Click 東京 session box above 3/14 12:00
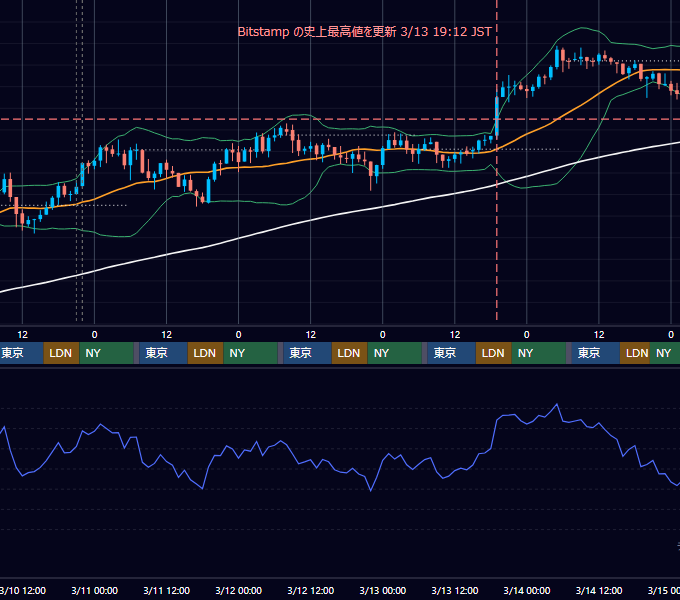Viewport: 680px width, 600px height. point(595,353)
